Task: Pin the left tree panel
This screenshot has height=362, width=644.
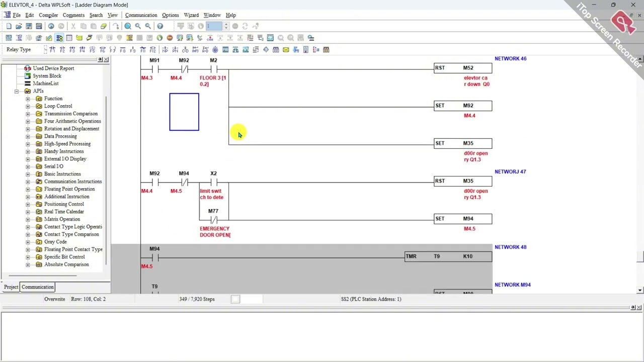Action: click(x=100, y=60)
